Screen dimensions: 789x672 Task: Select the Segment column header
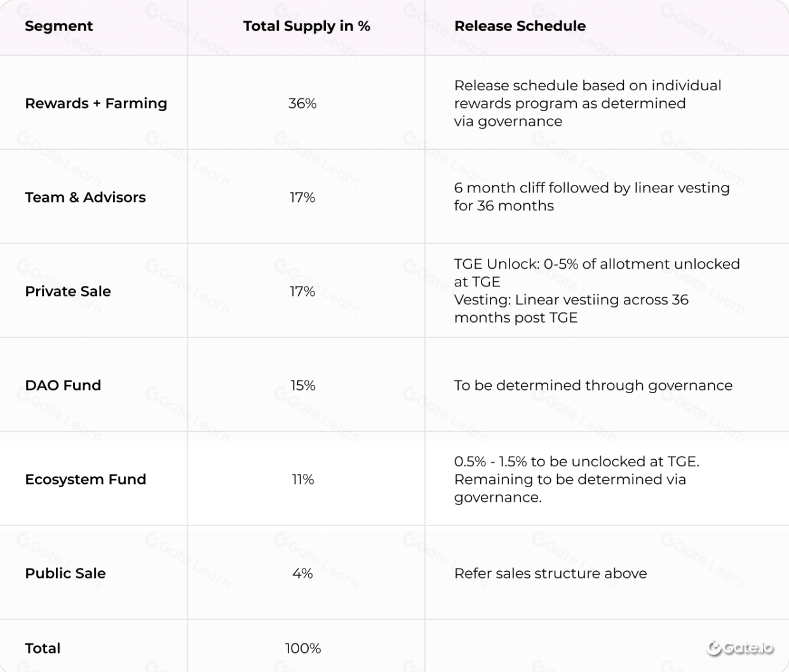click(x=59, y=26)
